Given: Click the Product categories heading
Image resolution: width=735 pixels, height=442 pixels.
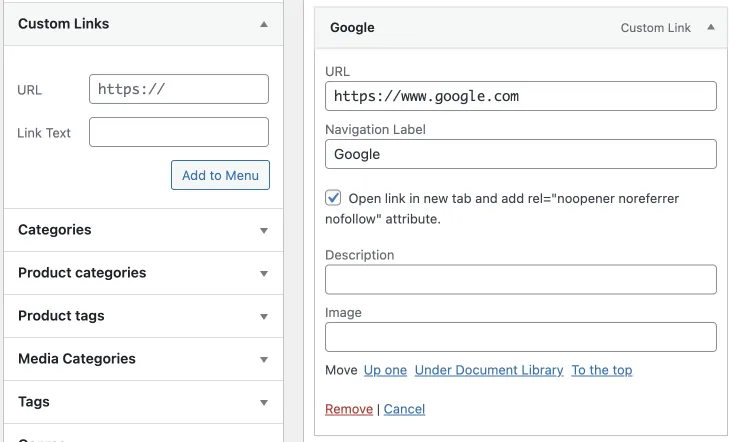Looking at the screenshot, I should click(82, 273).
